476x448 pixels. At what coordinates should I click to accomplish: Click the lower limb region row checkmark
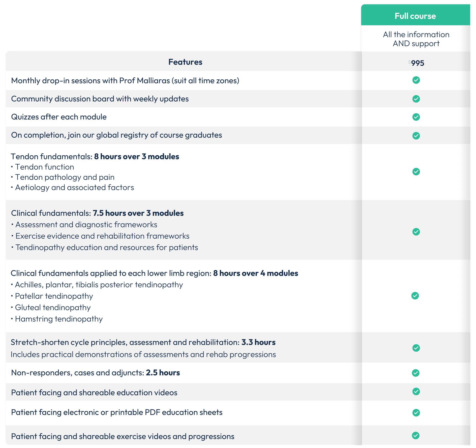(415, 296)
